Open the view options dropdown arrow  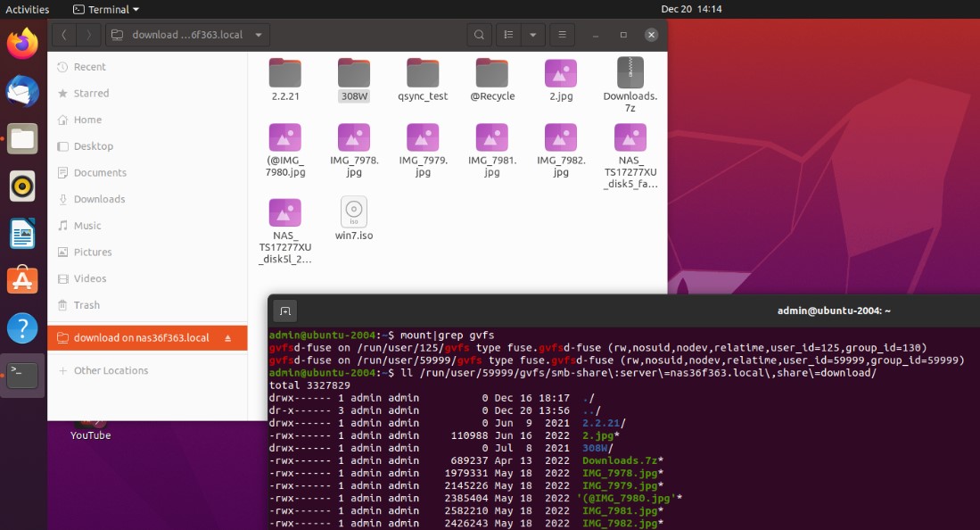pos(532,35)
